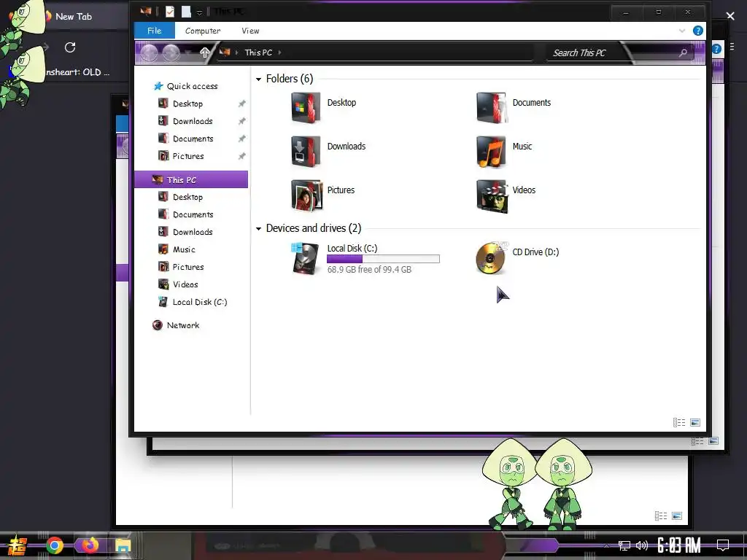Unpin Documents from Quick access

[242, 139]
